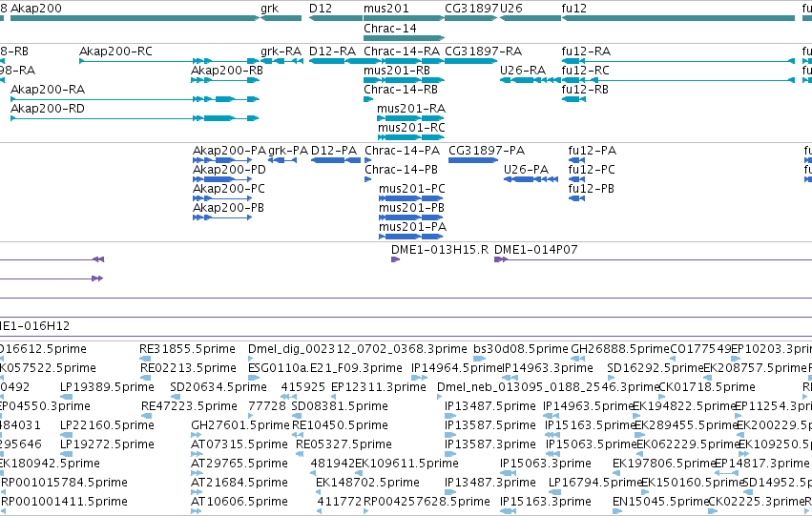Click the LP19389.5prime EST label

[x=107, y=387]
